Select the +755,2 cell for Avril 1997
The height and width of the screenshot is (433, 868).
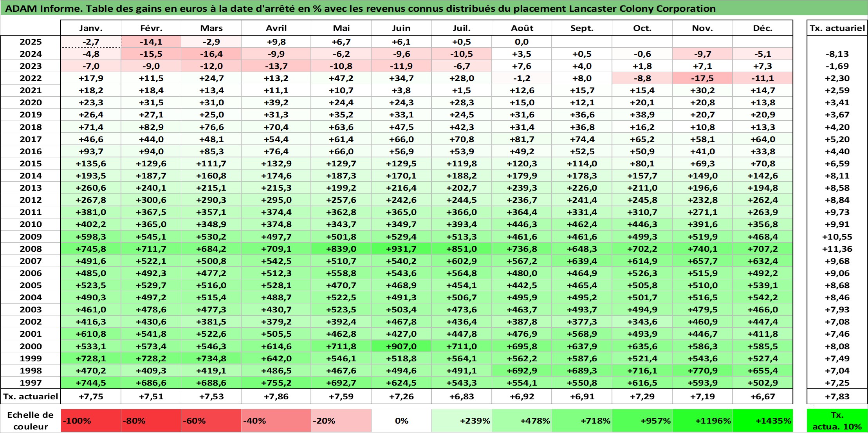pyautogui.click(x=276, y=383)
